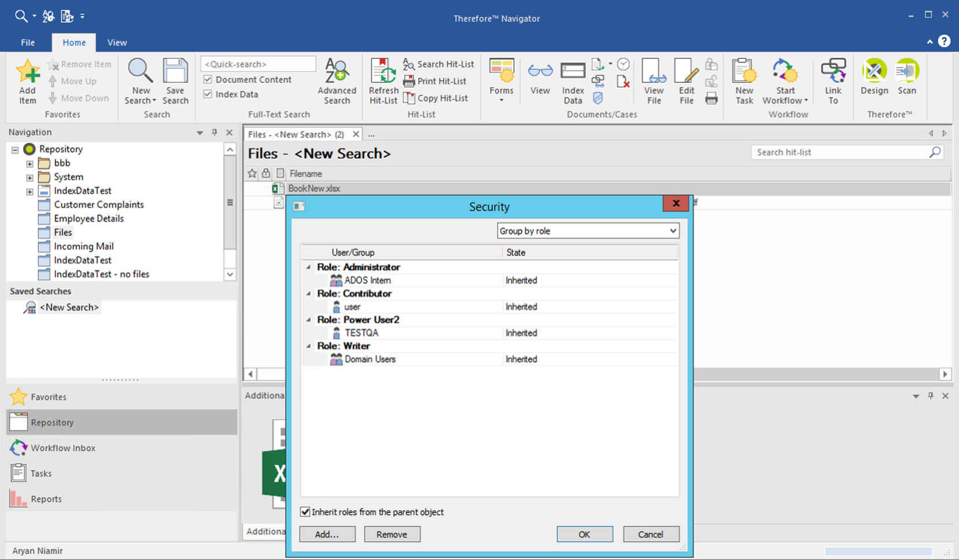Switch to the View ribbon tab
Image resolution: width=959 pixels, height=560 pixels.
coord(117,43)
